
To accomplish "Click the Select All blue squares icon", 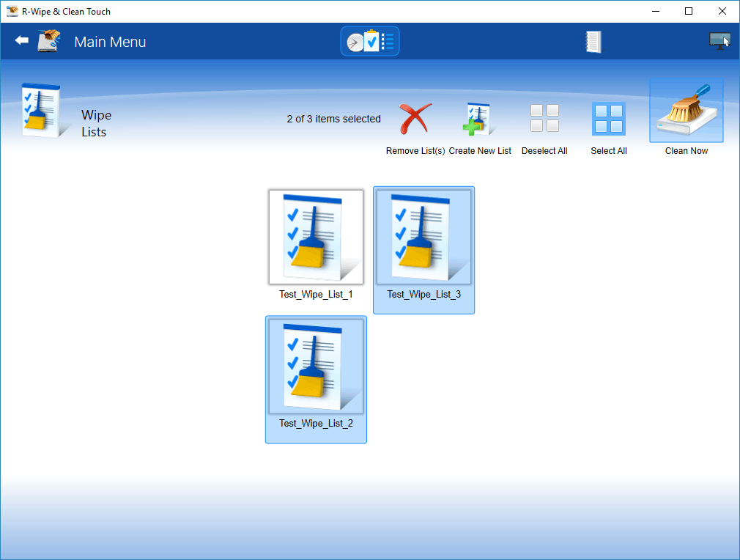I will click(x=609, y=118).
